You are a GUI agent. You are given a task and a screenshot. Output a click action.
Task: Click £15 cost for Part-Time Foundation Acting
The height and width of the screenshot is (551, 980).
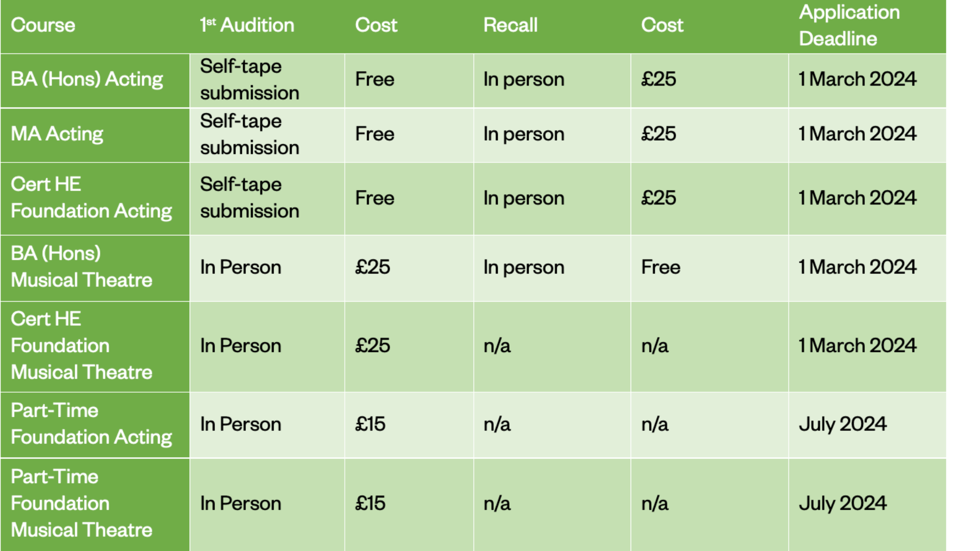click(x=370, y=424)
